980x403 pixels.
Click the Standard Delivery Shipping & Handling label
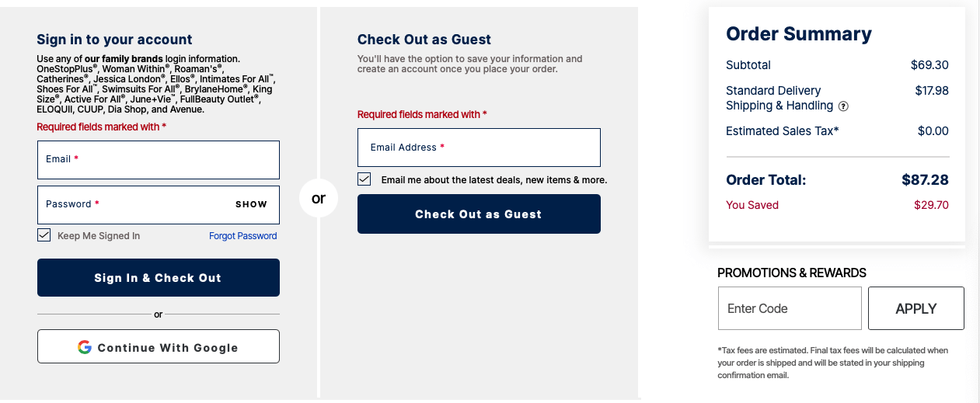(x=779, y=98)
